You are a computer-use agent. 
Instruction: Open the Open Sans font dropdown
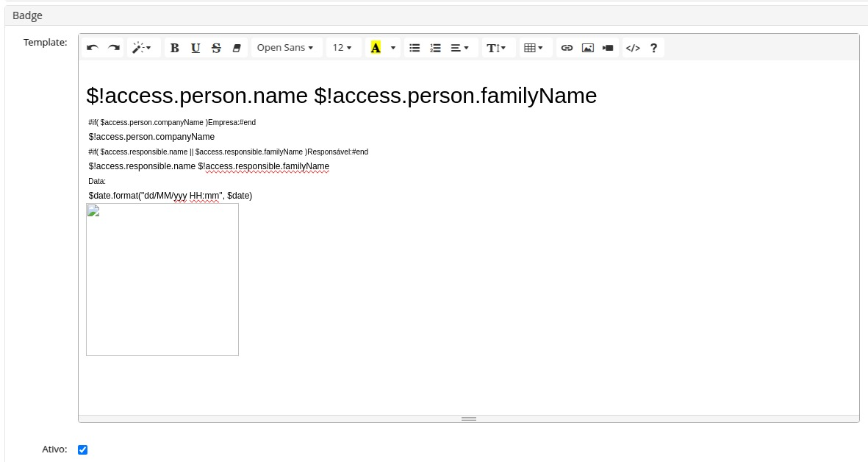coord(285,48)
